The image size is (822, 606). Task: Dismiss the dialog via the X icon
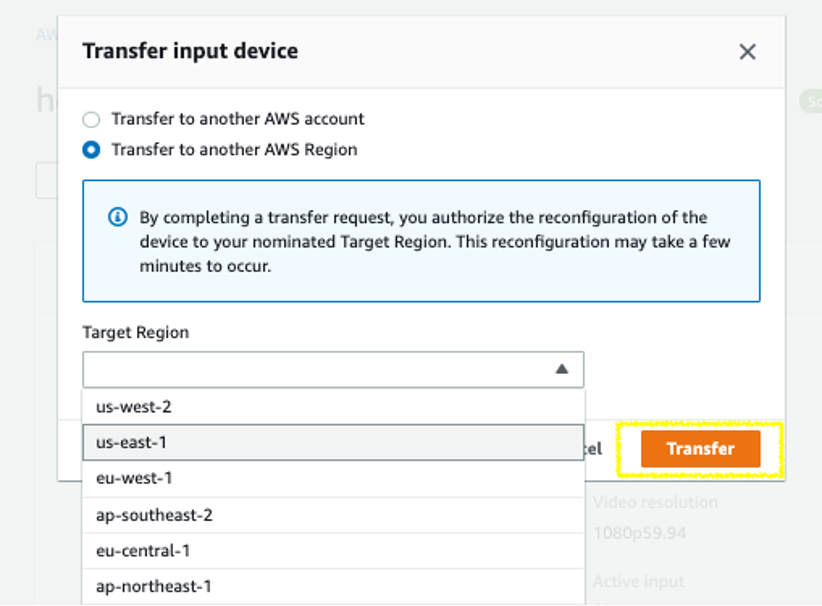pyautogui.click(x=747, y=52)
